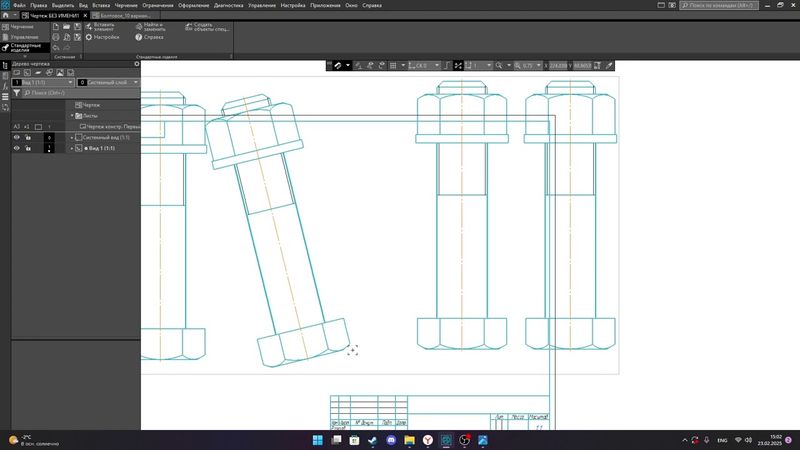This screenshot has width=800, height=450.
Task: Open Настройки with the gear icon
Action: point(89,37)
